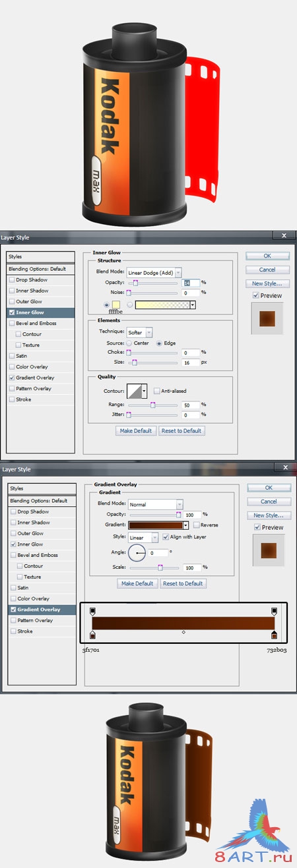
Task: Open Blend Mode dropdown showing Linear Dodge (Add)
Action: pyautogui.click(x=154, y=272)
